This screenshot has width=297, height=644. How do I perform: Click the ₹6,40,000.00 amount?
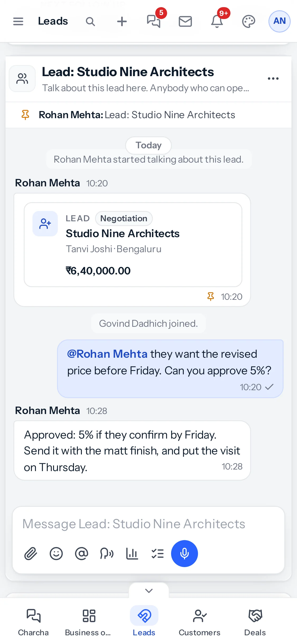pos(98,271)
